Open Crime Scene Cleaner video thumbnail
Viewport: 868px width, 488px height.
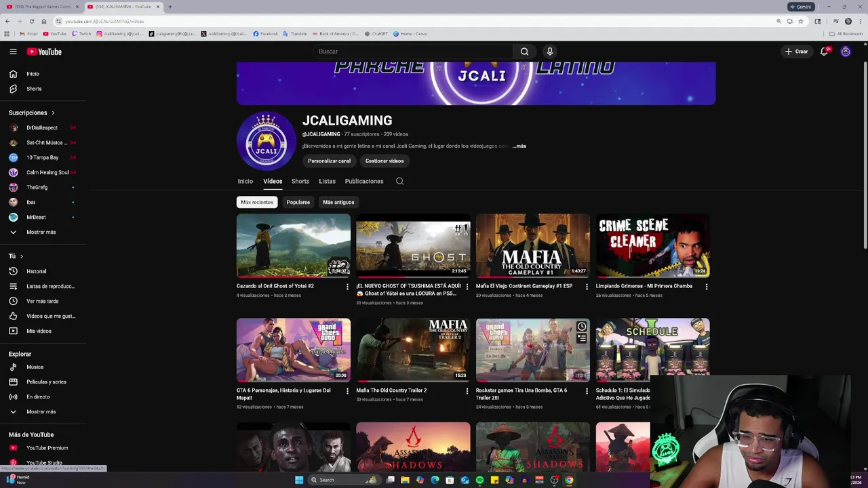coord(652,245)
